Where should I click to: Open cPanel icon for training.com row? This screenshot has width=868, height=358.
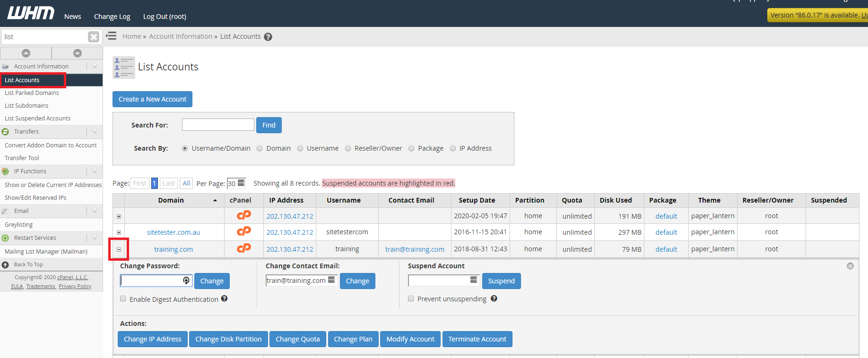click(x=244, y=248)
